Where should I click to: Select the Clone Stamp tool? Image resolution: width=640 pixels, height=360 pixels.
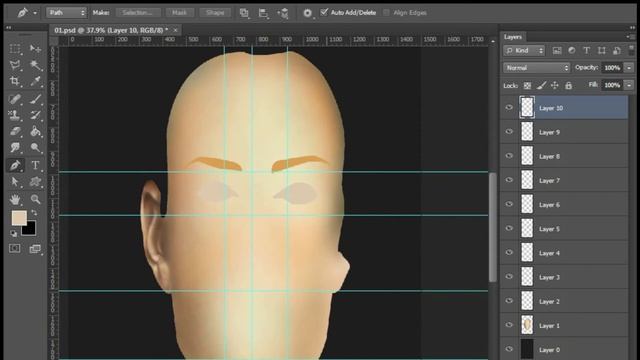(15, 115)
